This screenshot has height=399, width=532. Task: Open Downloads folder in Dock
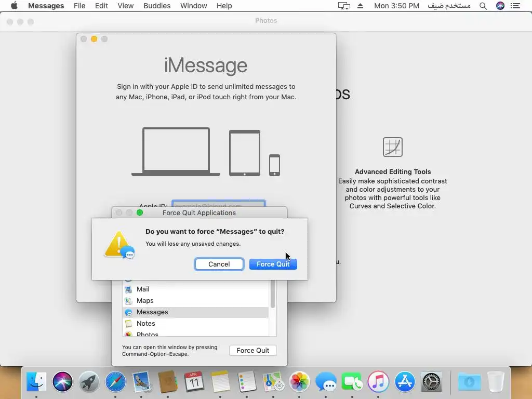pos(469,381)
